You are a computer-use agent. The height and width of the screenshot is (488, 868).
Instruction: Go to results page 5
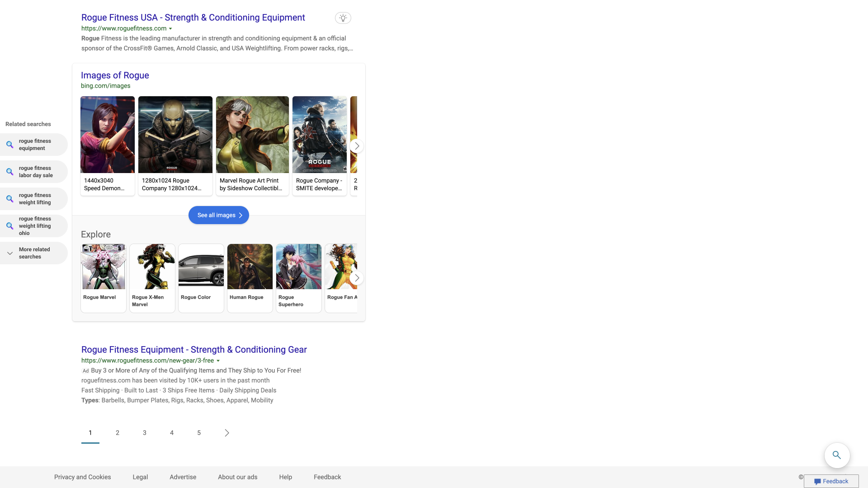(199, 433)
